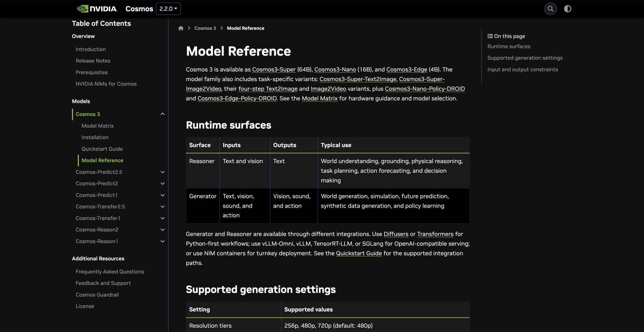Open the Cosmos3-Nano-Policy-DROID link

(425, 89)
